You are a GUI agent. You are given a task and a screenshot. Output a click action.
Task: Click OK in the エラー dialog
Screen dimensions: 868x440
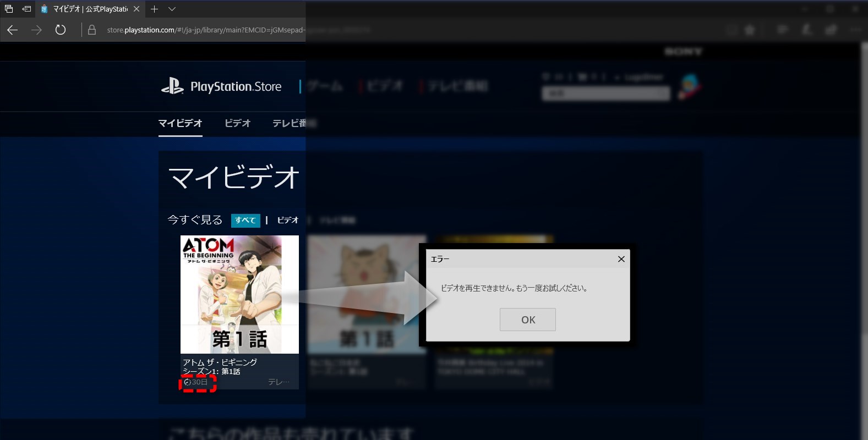coord(527,320)
